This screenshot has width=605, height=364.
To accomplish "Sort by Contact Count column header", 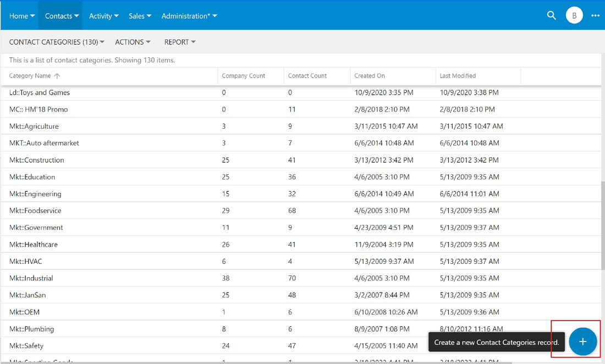I will click(307, 76).
